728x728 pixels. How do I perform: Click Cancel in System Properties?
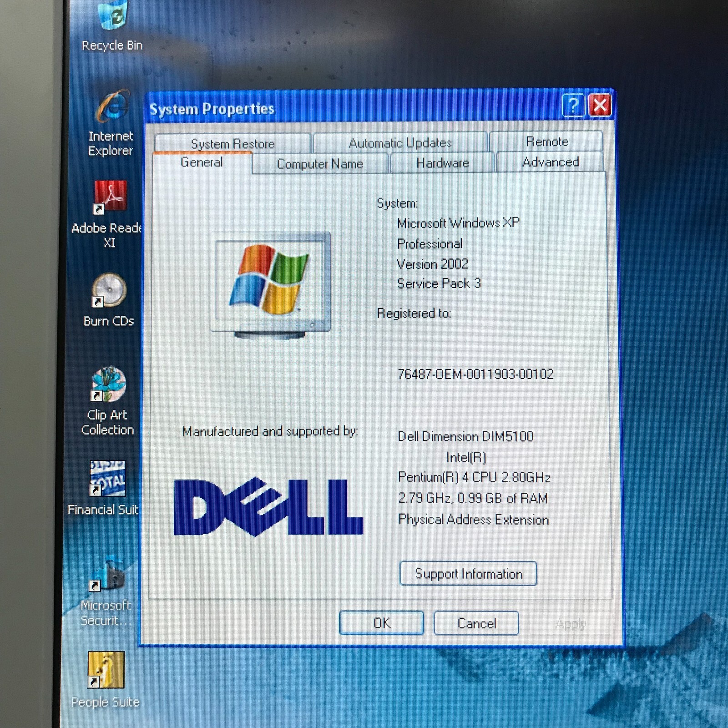click(x=476, y=623)
